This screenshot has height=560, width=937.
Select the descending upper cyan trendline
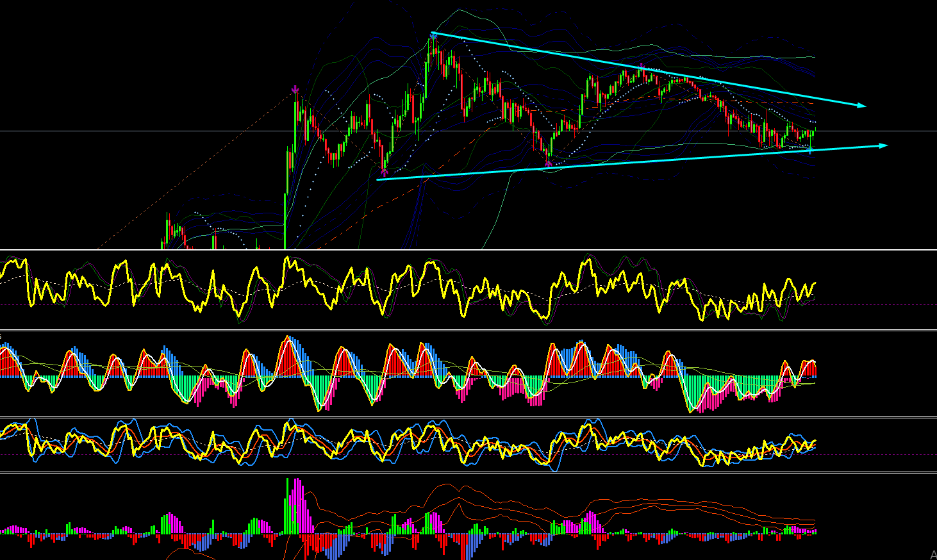[649, 69]
